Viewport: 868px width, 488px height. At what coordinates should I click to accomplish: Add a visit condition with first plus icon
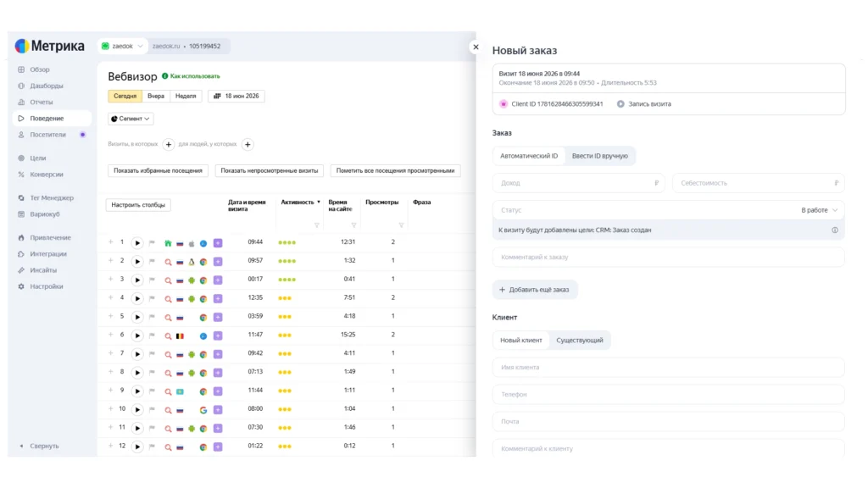coord(169,144)
